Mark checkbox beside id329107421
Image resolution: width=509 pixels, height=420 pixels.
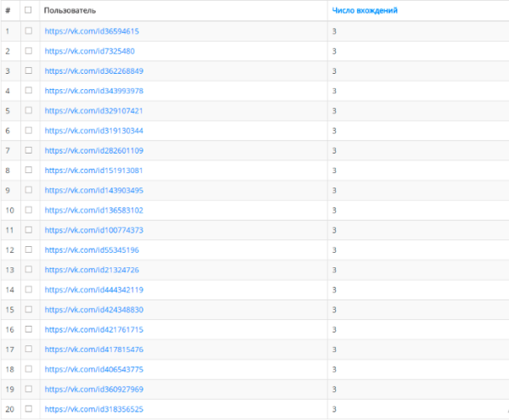pos(29,110)
